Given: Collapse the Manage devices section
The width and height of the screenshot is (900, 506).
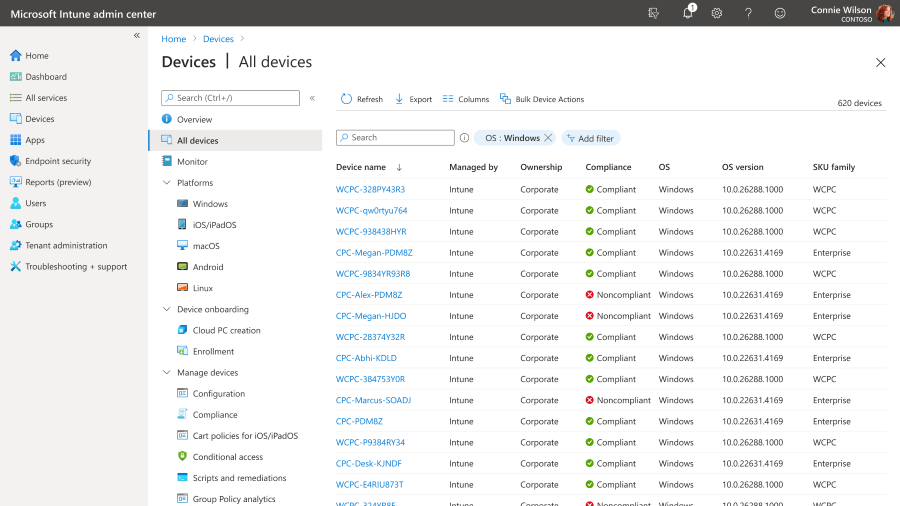Looking at the screenshot, I should (x=166, y=372).
